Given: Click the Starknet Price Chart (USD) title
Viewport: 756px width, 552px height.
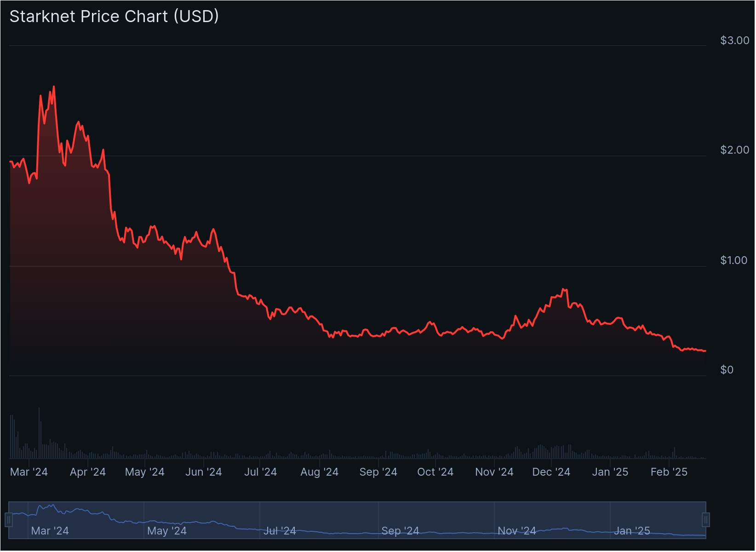Looking at the screenshot, I should tap(114, 17).
